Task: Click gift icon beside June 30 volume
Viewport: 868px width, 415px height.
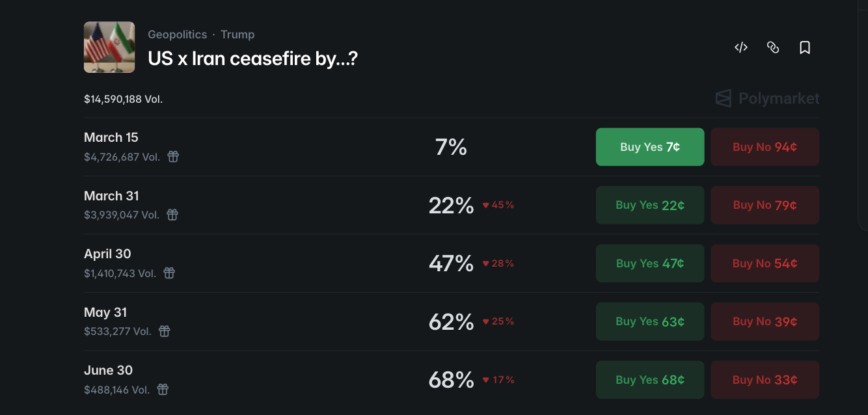Action: point(163,390)
